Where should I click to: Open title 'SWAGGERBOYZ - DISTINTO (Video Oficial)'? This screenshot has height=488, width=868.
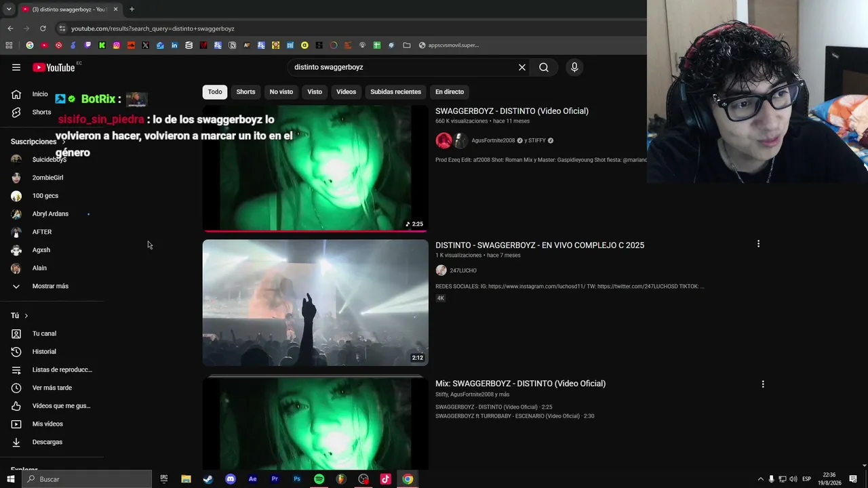512,111
